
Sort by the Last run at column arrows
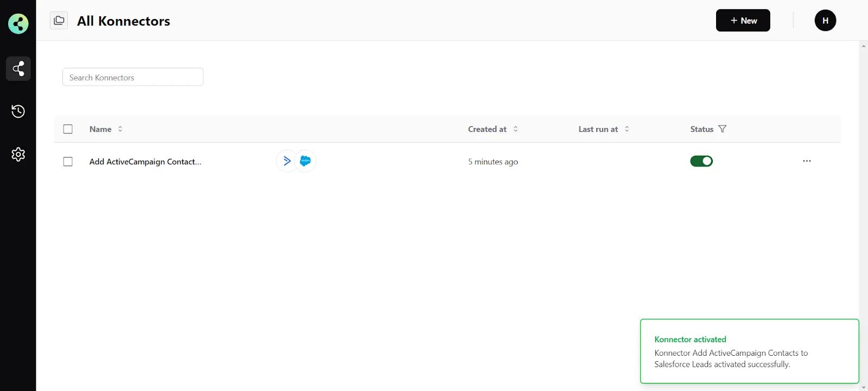click(x=627, y=129)
